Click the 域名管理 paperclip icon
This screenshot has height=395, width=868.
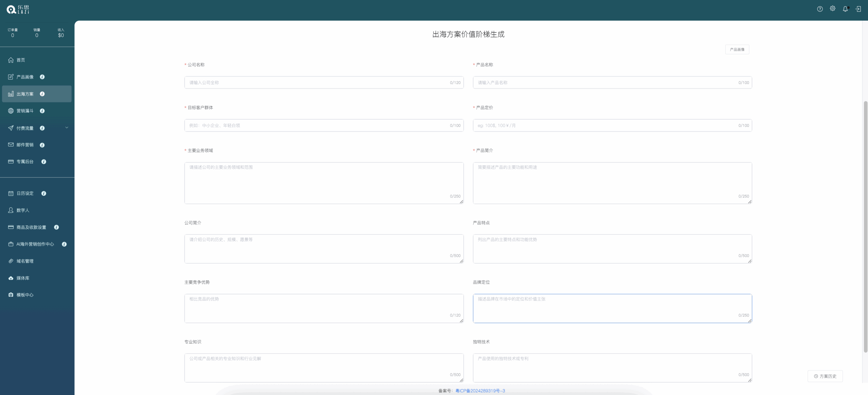pos(11,261)
